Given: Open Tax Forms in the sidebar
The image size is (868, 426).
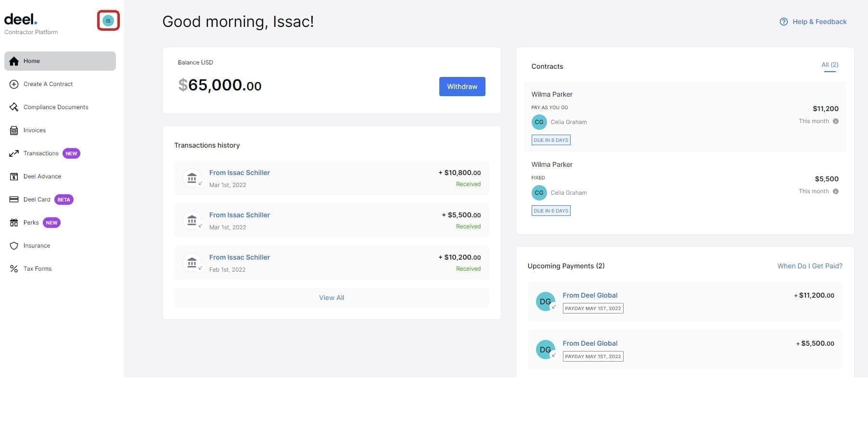Looking at the screenshot, I should point(60,269).
